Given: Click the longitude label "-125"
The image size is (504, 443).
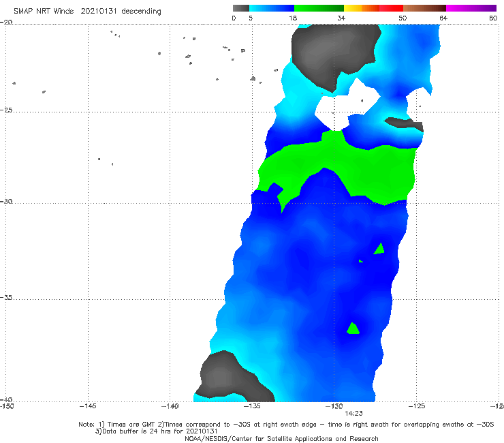Looking at the screenshot, I should click(x=416, y=406).
